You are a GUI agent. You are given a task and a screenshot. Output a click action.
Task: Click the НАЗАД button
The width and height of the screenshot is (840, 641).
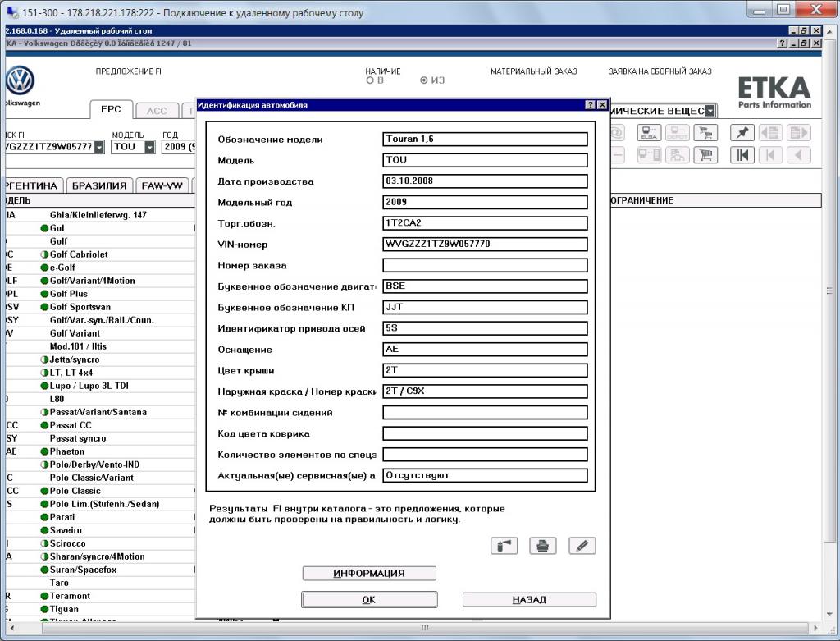coord(529,600)
